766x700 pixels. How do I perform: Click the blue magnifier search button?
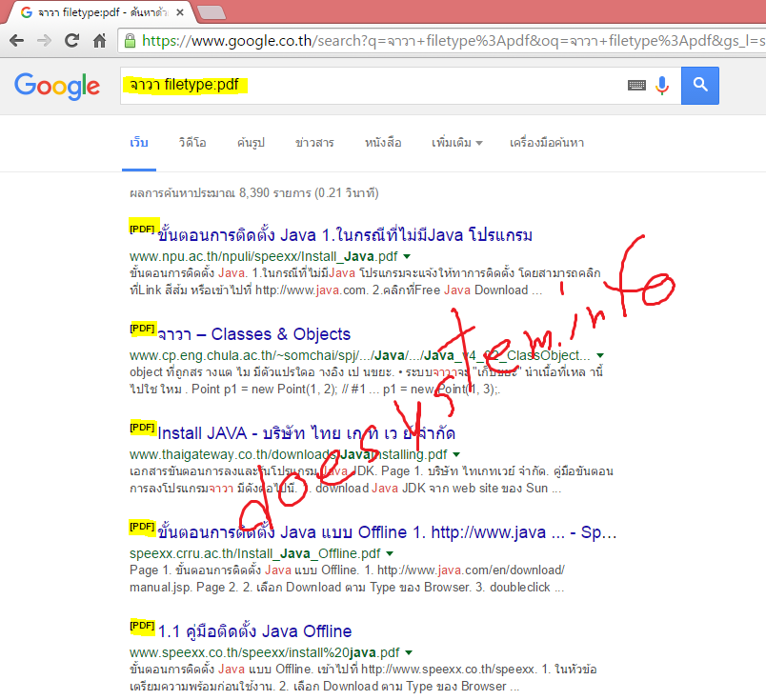point(700,86)
